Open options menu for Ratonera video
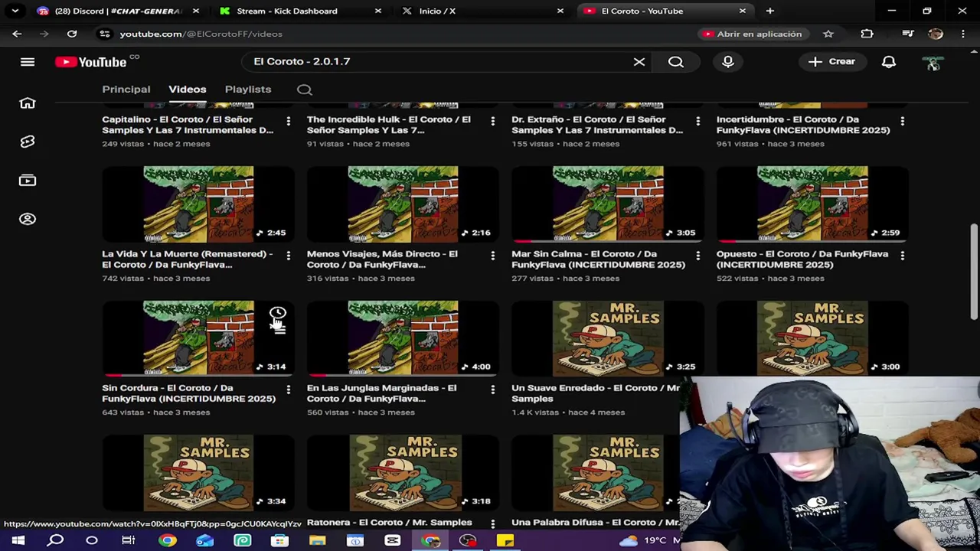The height and width of the screenshot is (551, 980). pyautogui.click(x=492, y=523)
